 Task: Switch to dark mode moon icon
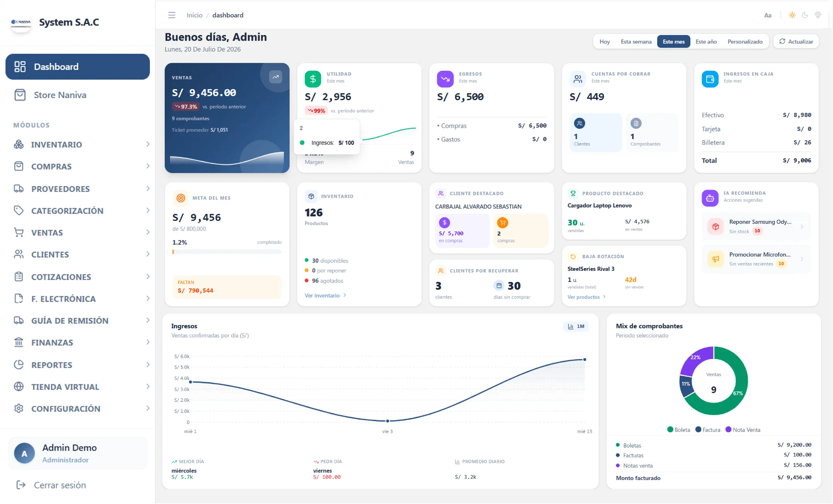(805, 15)
